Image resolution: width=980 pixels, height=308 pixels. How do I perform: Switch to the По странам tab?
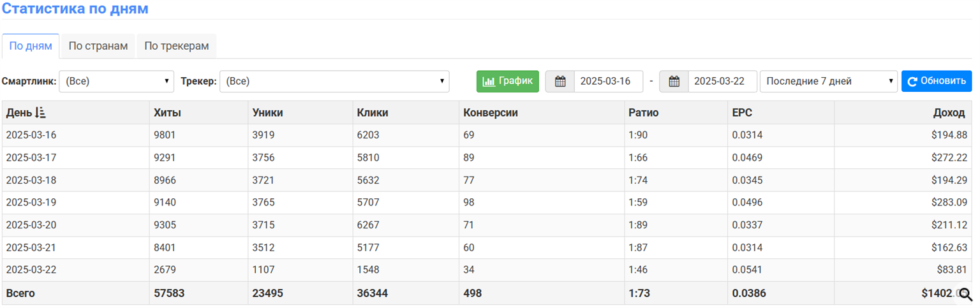(x=98, y=47)
